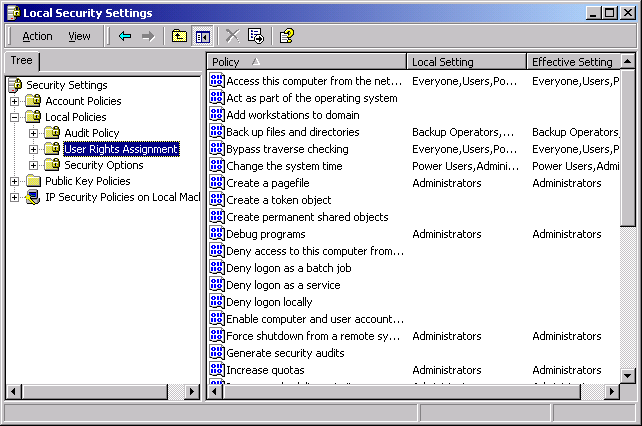The image size is (642, 426).
Task: Toggle the Show/Hide Console Tree button
Action: [x=203, y=36]
